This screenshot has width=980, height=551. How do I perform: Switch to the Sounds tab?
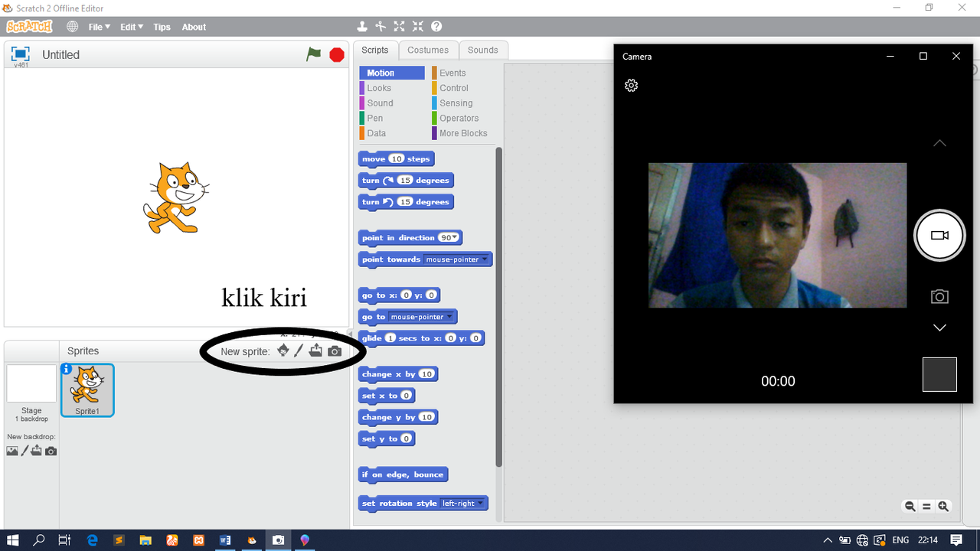[x=483, y=50]
